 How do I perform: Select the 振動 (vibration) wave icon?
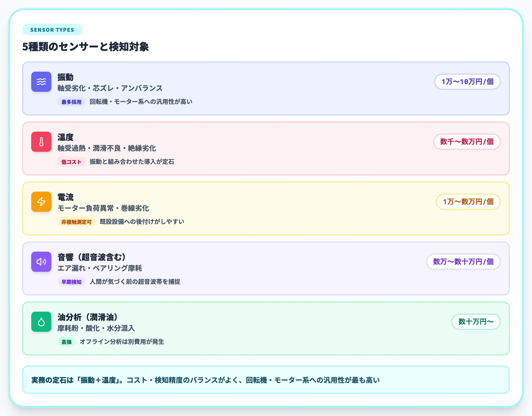tap(41, 81)
